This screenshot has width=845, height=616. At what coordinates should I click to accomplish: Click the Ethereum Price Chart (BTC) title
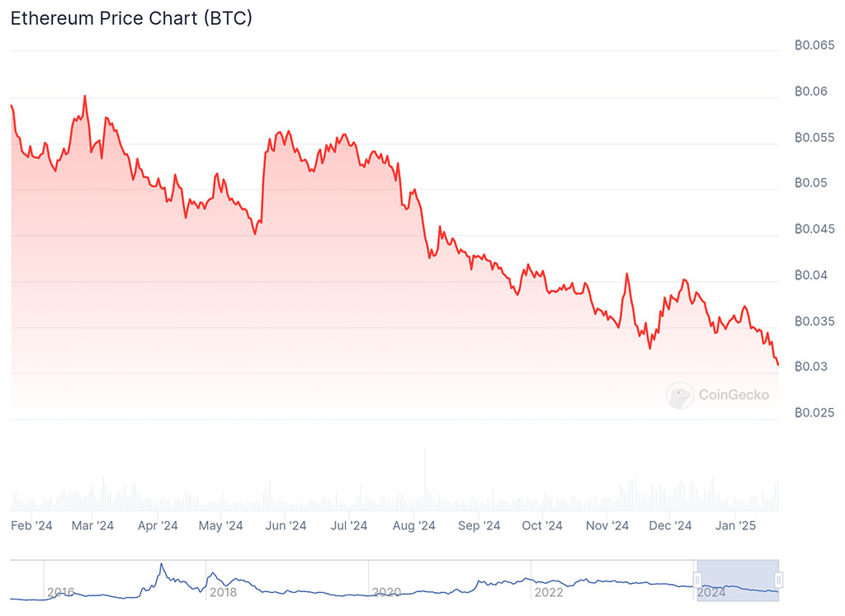point(131,18)
